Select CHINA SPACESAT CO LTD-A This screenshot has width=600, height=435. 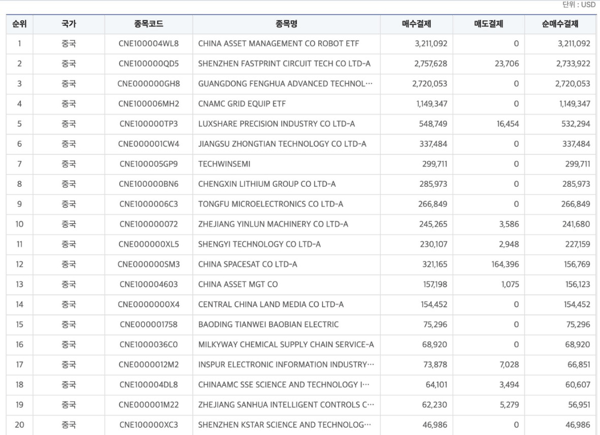248,264
